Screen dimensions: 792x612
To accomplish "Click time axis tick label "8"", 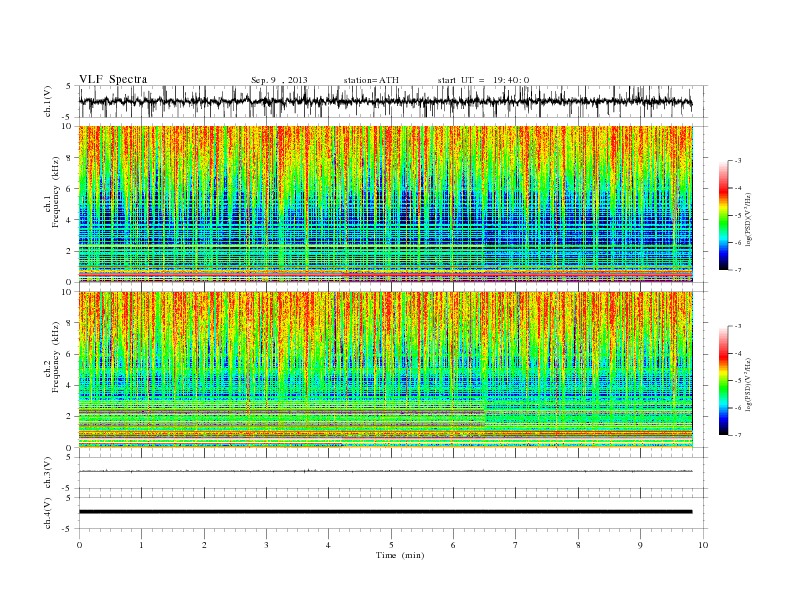I will (578, 545).
